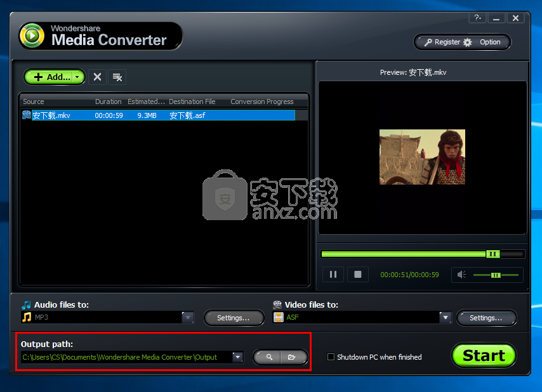Click the Conversion Progress column header
Screen dimensions: 542x392
[x=262, y=101]
